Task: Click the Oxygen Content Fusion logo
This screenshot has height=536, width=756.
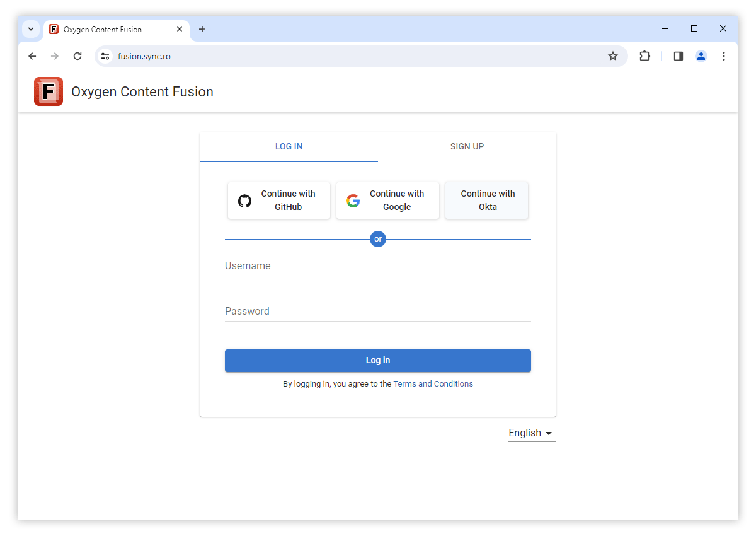Action: [x=49, y=91]
